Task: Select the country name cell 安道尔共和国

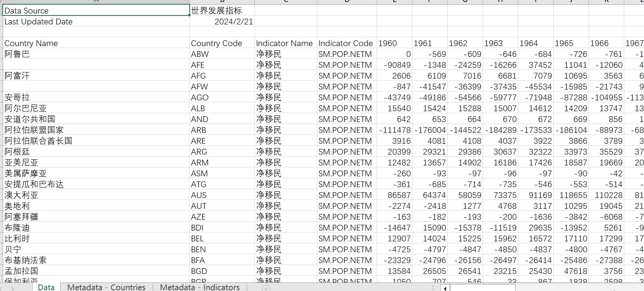Action: pyautogui.click(x=96, y=119)
